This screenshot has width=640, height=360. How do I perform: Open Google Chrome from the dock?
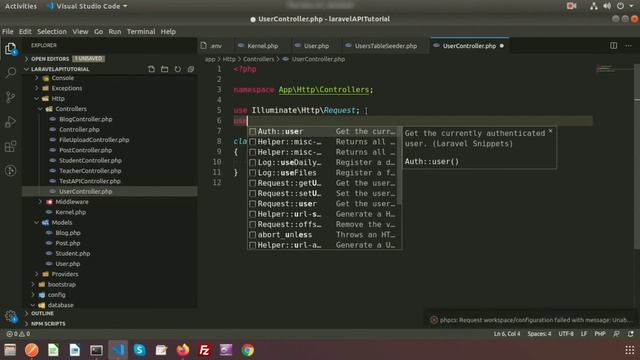click(x=247, y=350)
